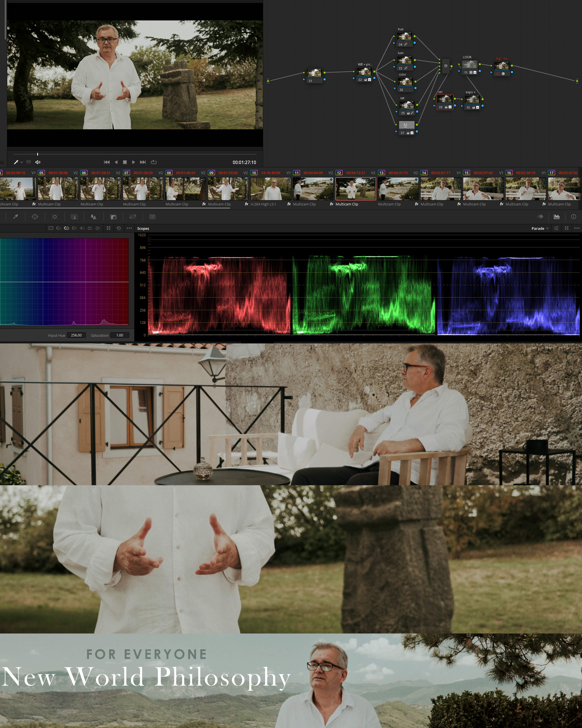Image resolution: width=582 pixels, height=728 pixels.
Task: Toggle loop playback in viewer
Action: (x=154, y=162)
